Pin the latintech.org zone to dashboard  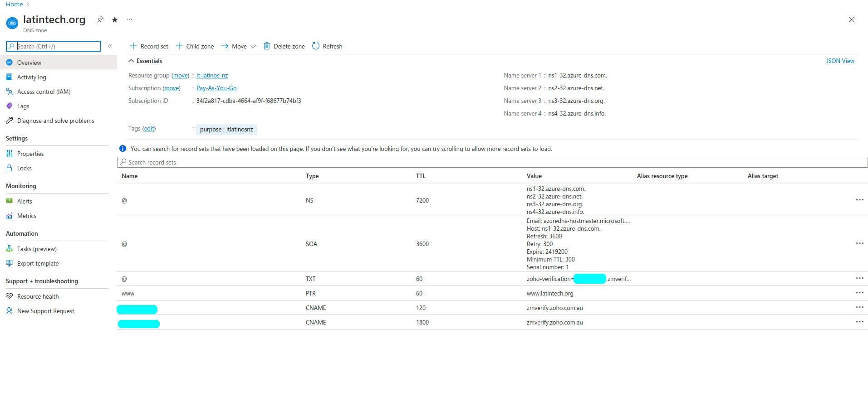[100, 19]
